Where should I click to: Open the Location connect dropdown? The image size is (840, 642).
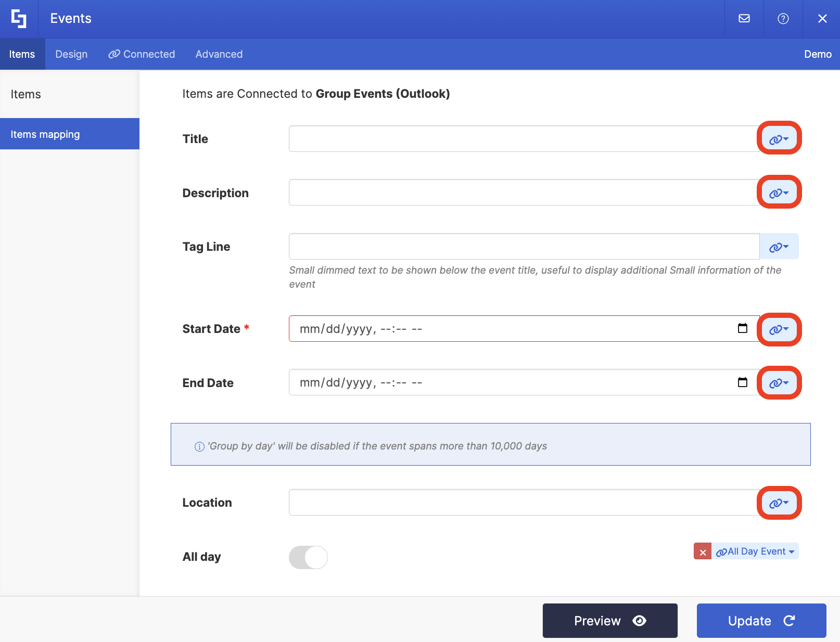pyautogui.click(x=779, y=503)
